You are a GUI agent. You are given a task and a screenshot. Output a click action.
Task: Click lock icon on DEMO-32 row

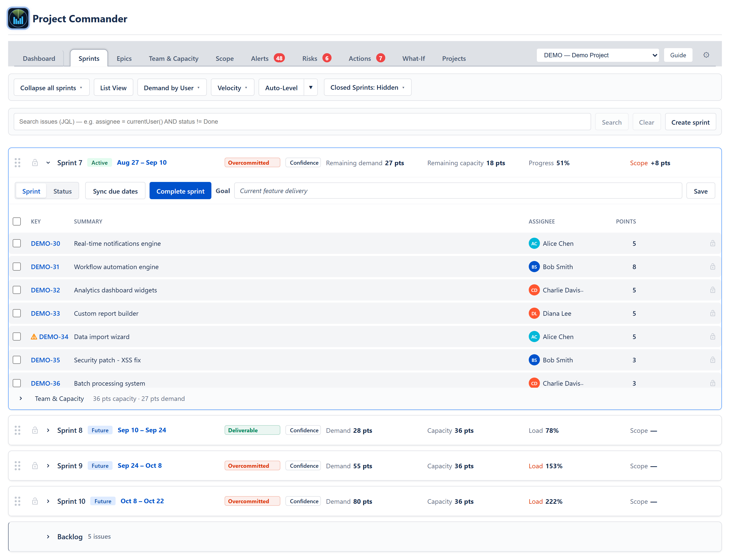pos(712,290)
